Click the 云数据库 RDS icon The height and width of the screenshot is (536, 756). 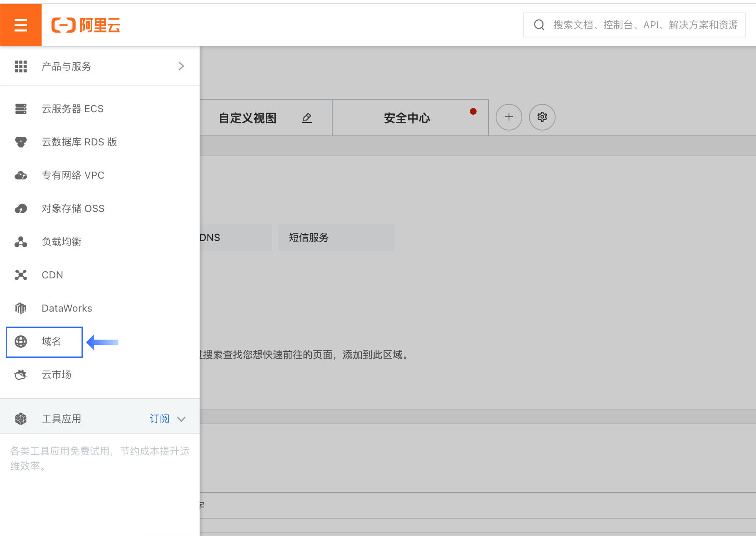click(x=21, y=142)
